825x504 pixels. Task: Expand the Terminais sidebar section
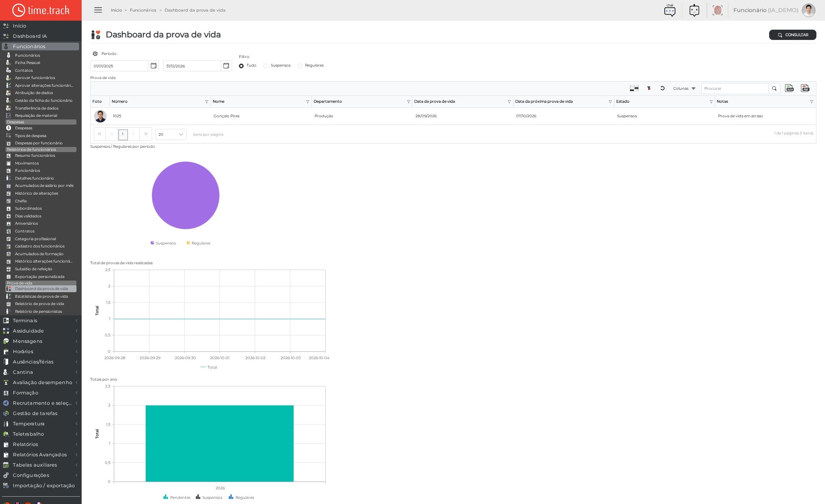(x=40, y=321)
